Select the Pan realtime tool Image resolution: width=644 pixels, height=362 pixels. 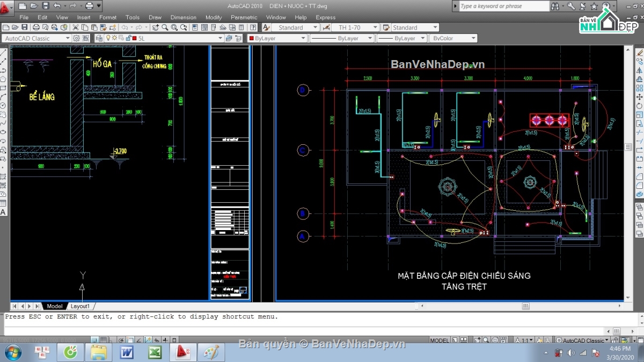click(x=156, y=27)
